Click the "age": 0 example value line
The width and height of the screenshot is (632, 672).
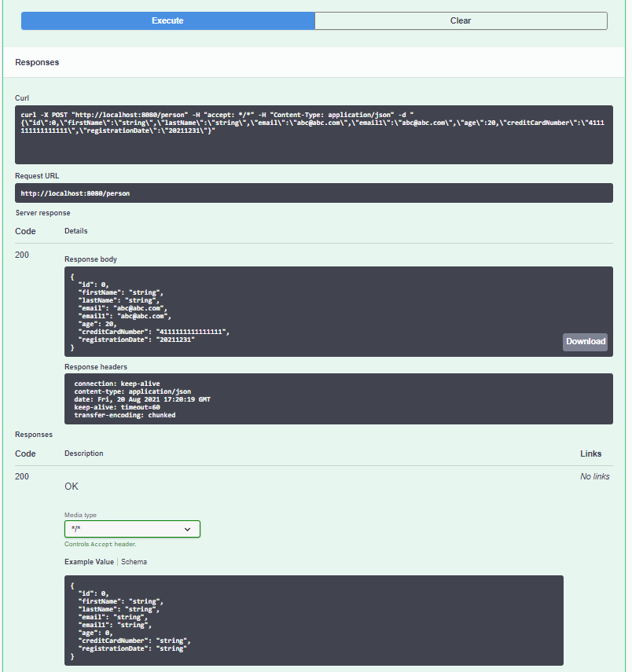pos(96,633)
